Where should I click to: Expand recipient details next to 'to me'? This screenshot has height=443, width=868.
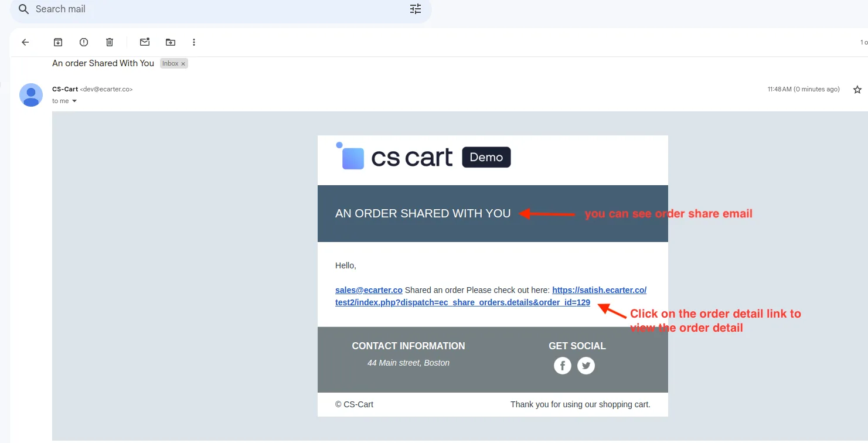tap(74, 101)
